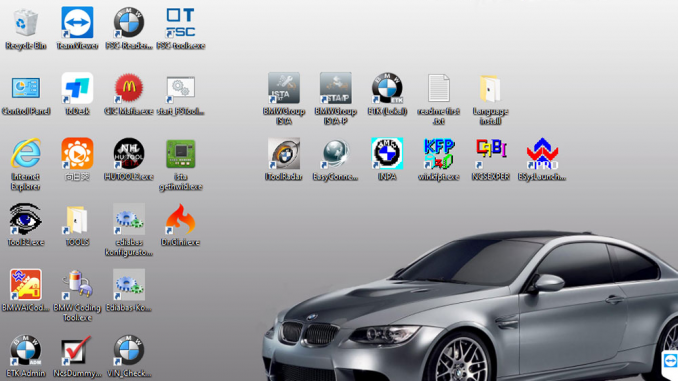Select the NcsDummy checkmark icon
This screenshot has height=381, width=678.
(x=77, y=350)
